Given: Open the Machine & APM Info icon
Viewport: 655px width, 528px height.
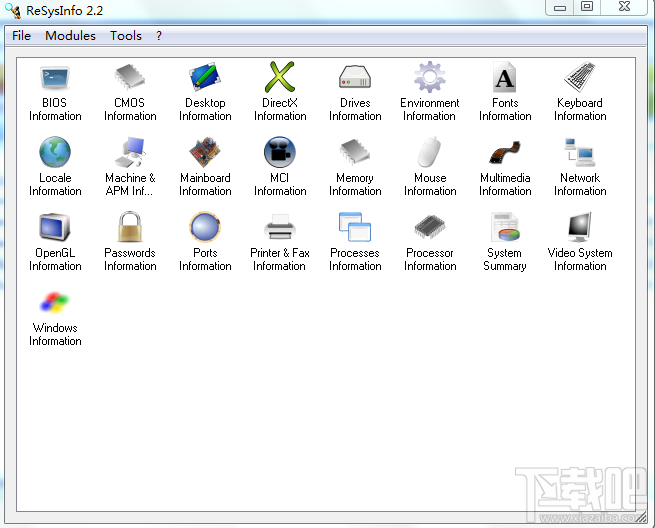Looking at the screenshot, I should pyautogui.click(x=130, y=152).
